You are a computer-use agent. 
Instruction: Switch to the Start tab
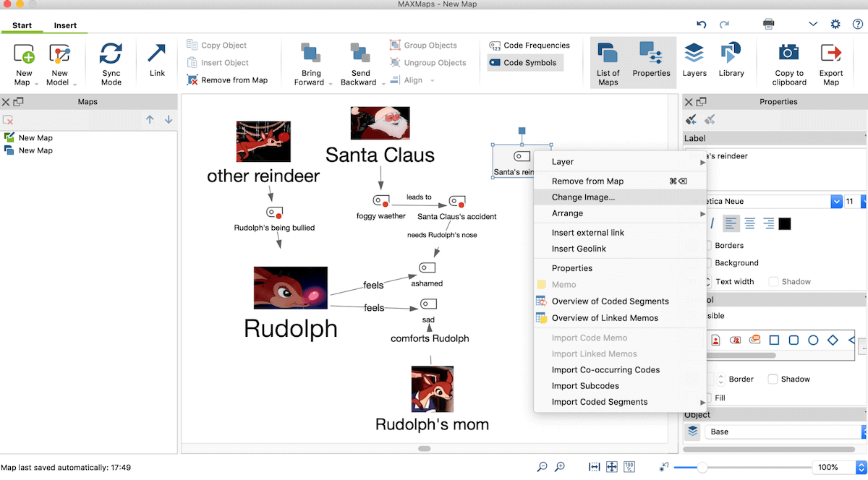[22, 25]
